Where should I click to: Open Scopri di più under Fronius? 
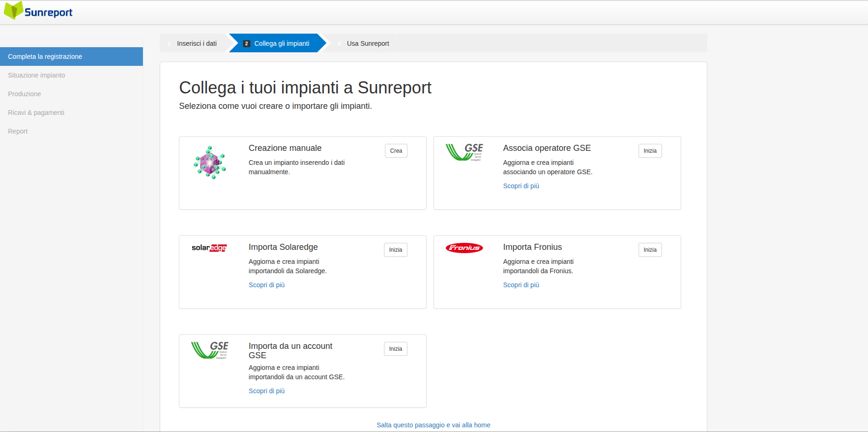521,285
